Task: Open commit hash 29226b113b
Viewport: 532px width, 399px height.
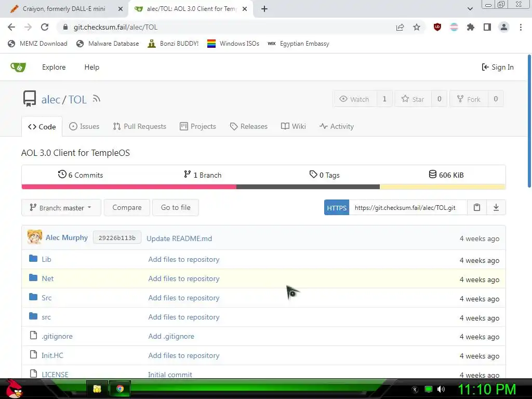Action: tap(117, 238)
